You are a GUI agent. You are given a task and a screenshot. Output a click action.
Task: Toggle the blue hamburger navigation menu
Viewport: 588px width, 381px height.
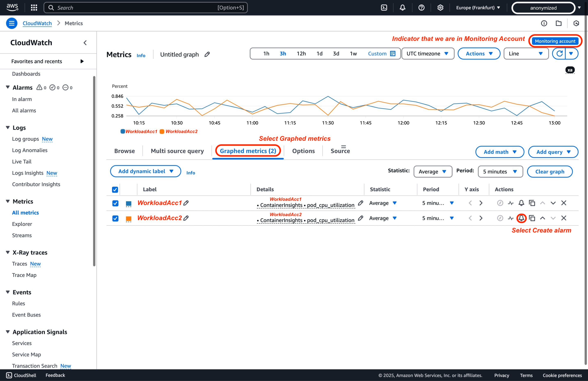click(x=12, y=23)
